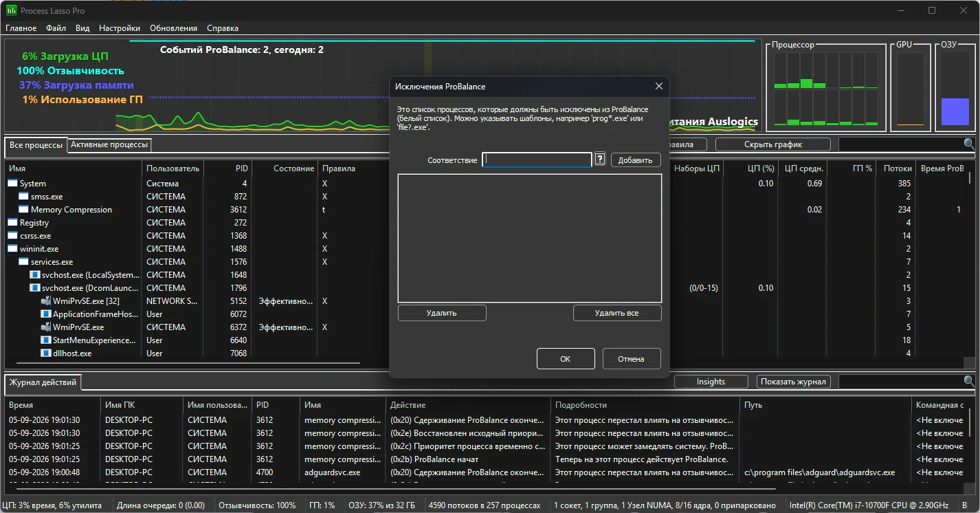Open the Вид menu
This screenshot has width=980, height=513.
82,28
